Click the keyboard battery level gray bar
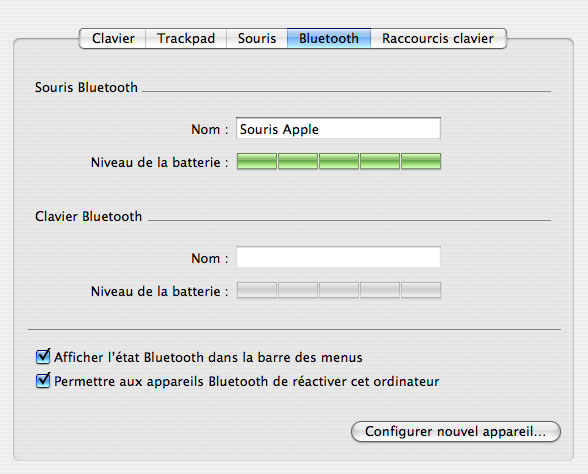This screenshot has height=474, width=588. (339, 290)
